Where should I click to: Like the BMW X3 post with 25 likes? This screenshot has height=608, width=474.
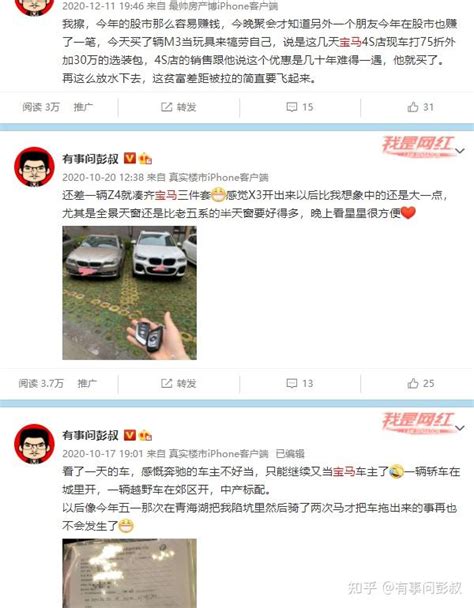click(420, 383)
